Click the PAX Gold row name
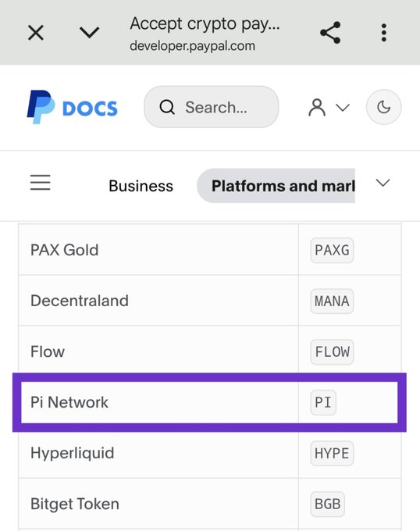The image size is (420, 531). pyautogui.click(x=64, y=250)
